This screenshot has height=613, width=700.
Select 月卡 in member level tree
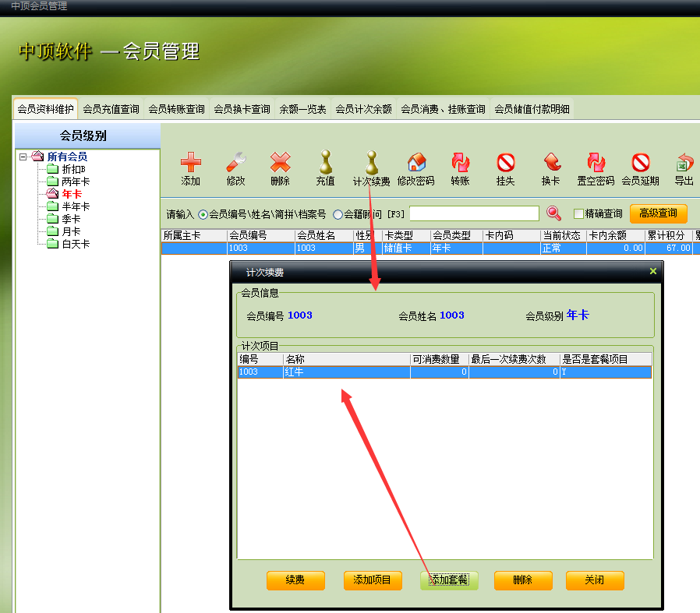[x=71, y=231]
